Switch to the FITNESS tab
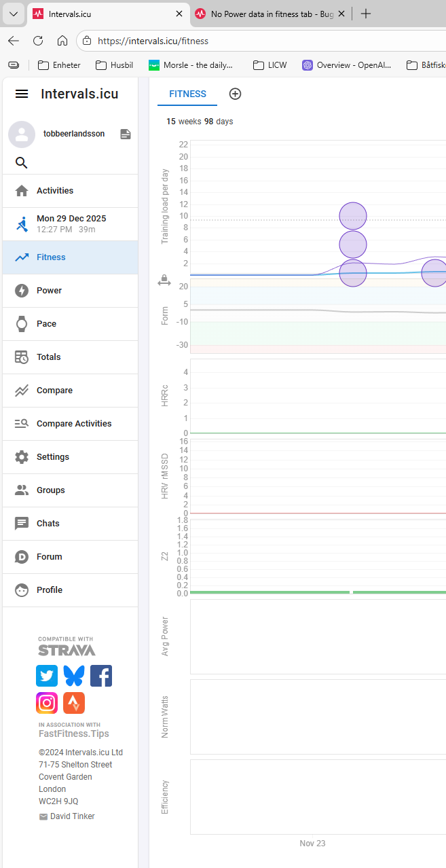The width and height of the screenshot is (446, 868). (187, 94)
